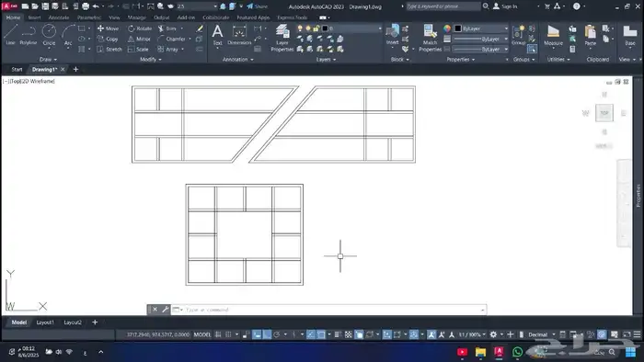Click the keyword search box

pos(443,6)
